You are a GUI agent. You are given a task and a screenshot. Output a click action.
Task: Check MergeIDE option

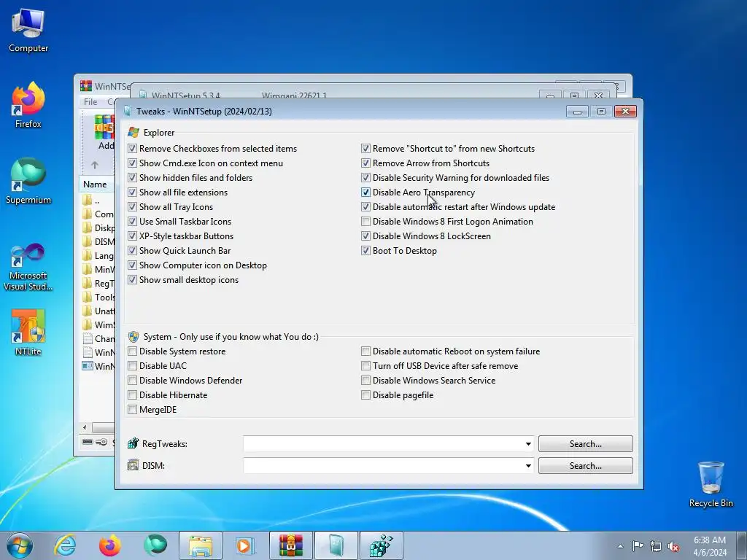133,410
